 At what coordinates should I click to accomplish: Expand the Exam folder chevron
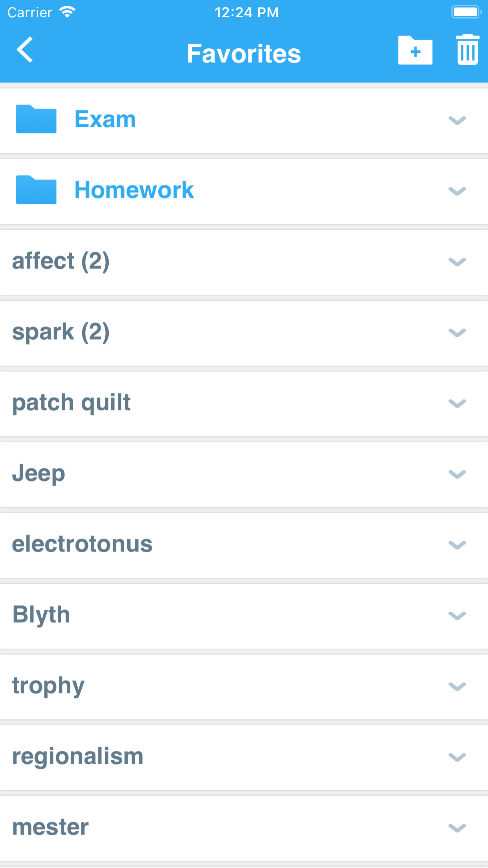click(457, 120)
